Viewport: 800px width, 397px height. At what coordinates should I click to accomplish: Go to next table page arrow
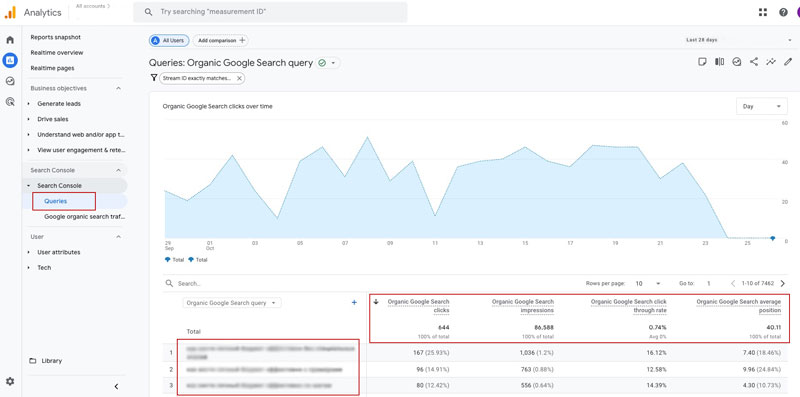point(783,283)
